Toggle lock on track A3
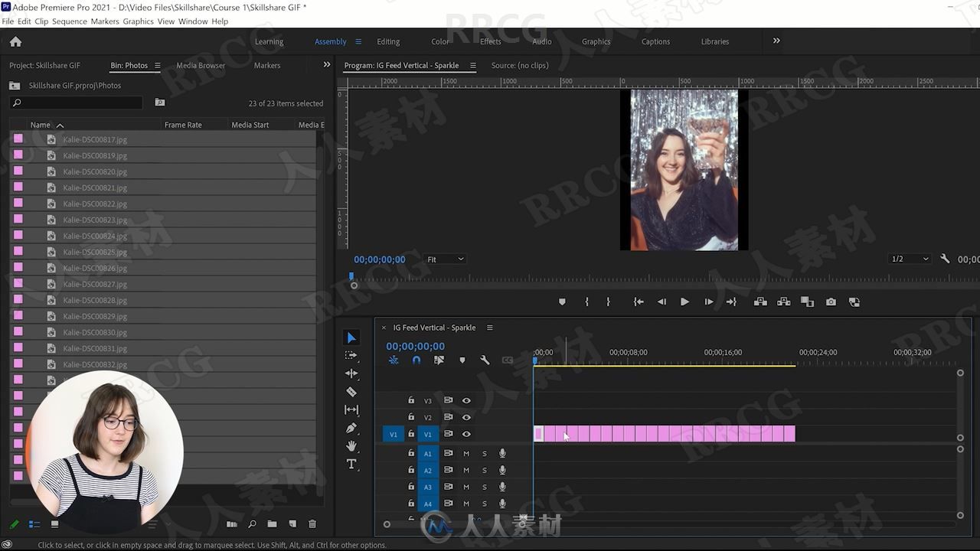Image resolution: width=980 pixels, height=551 pixels. [411, 487]
